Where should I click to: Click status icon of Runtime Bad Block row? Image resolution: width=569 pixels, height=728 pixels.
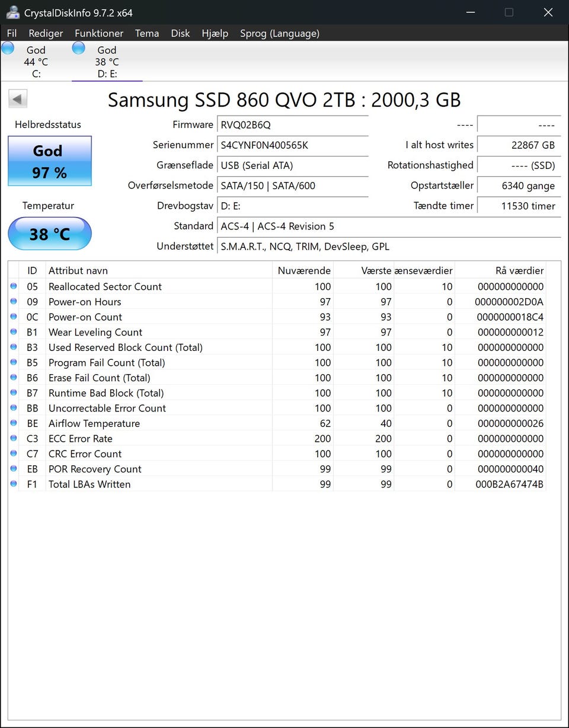pyautogui.click(x=14, y=393)
